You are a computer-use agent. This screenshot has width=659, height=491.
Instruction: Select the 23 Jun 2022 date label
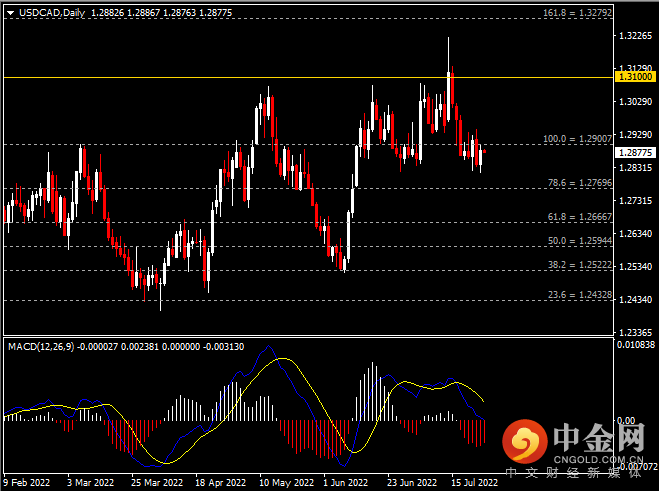[x=412, y=482]
